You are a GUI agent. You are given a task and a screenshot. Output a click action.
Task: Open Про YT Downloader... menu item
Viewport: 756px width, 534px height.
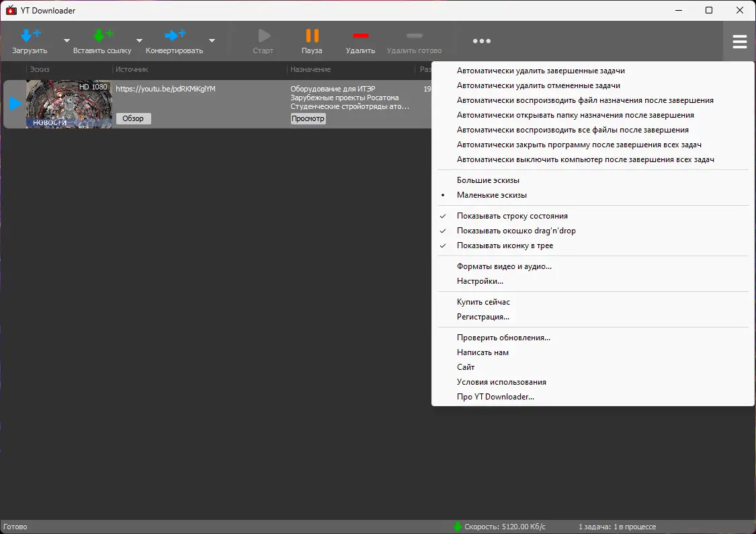tap(593, 397)
